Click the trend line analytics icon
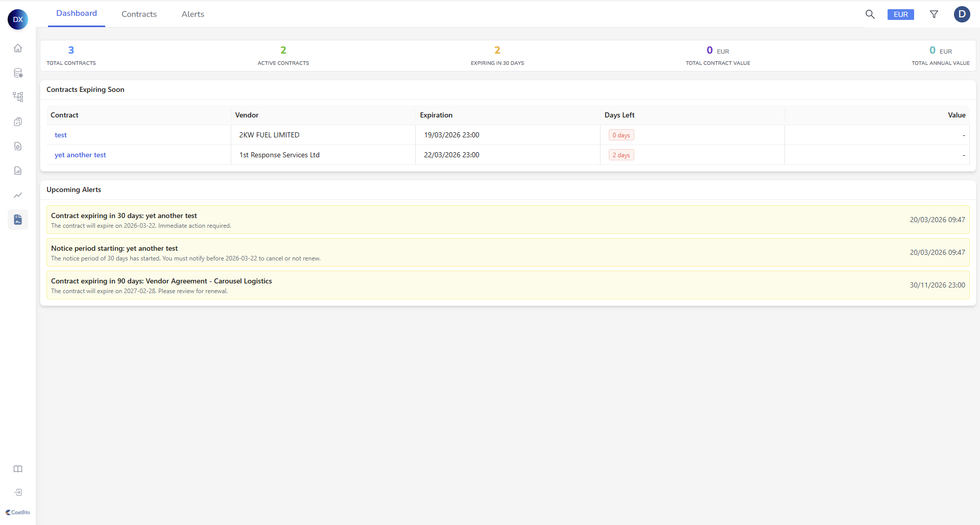Image resolution: width=980 pixels, height=525 pixels. (18, 195)
